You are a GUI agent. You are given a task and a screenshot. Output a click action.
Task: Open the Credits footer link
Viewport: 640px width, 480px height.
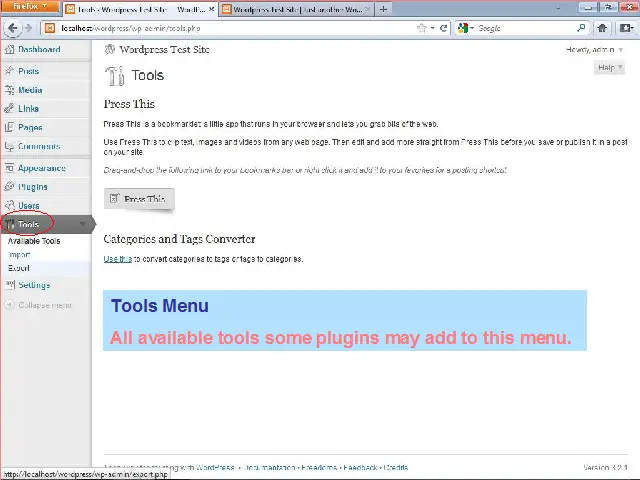[x=396, y=467]
